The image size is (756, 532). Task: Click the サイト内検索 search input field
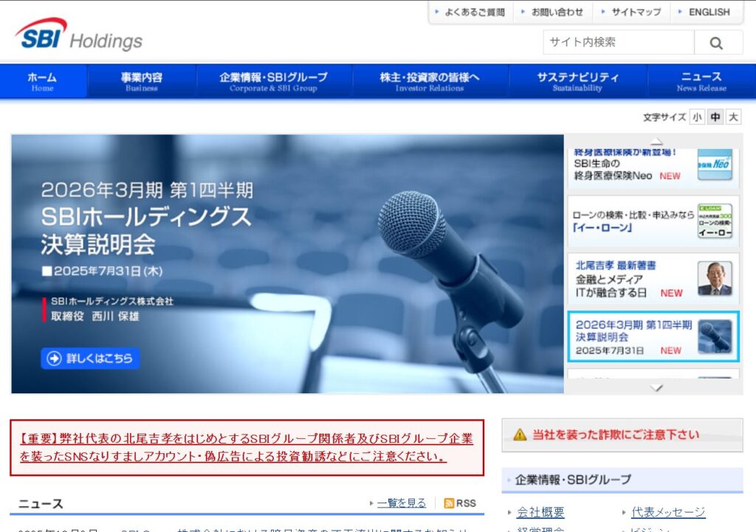(618, 43)
